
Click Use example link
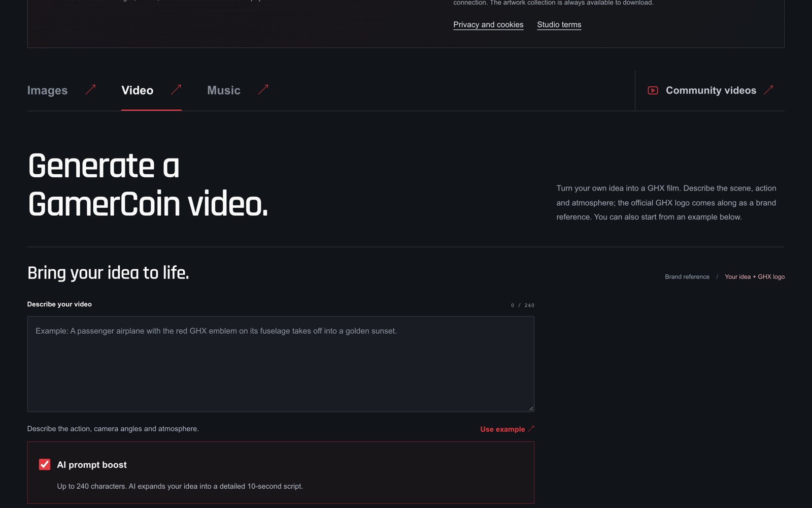tap(502, 429)
